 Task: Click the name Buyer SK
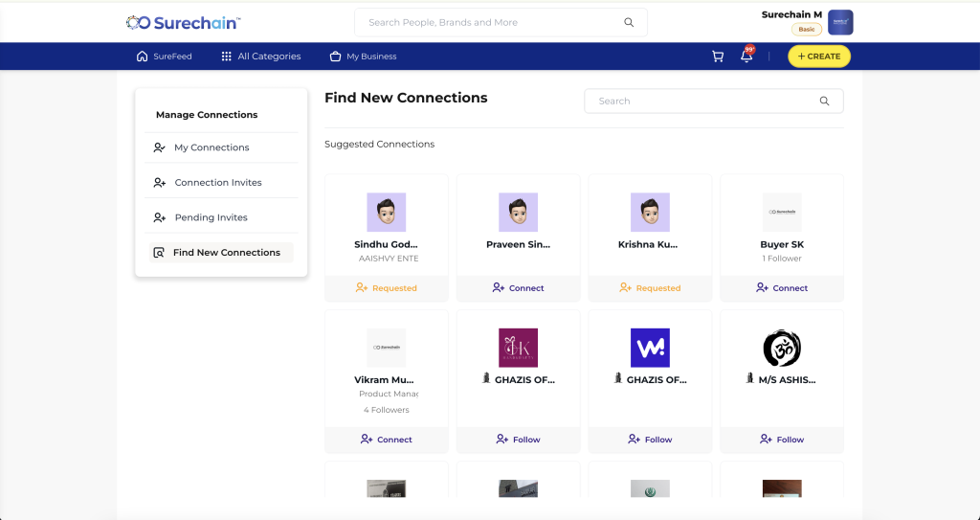tap(782, 244)
